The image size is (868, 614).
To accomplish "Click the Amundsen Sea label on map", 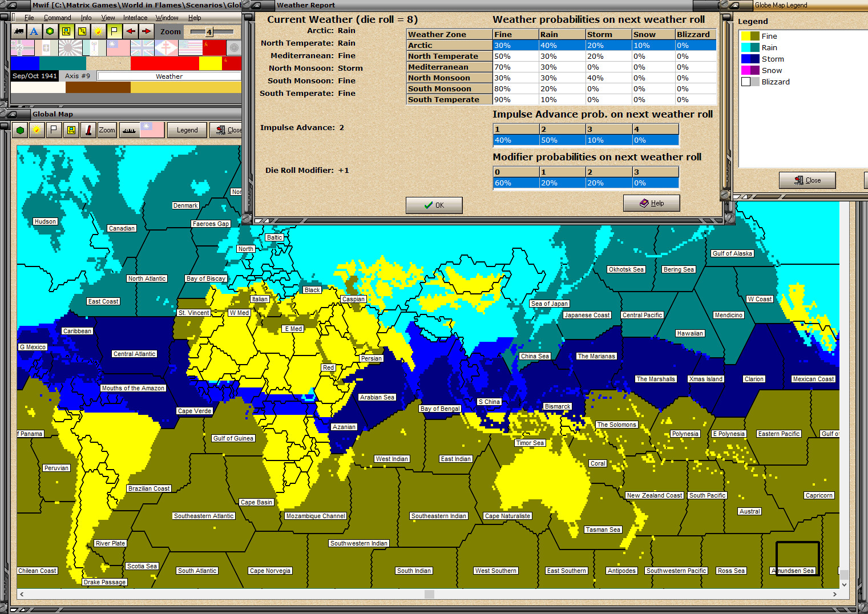I will [793, 571].
